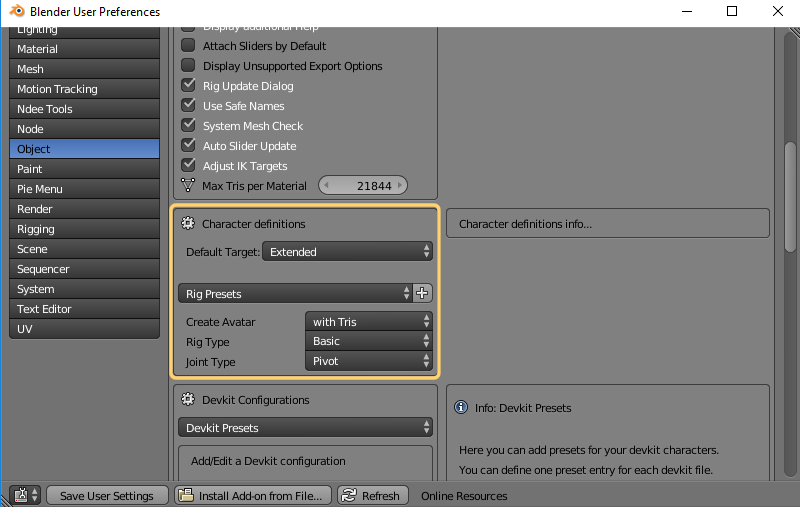Screen dimensions: 800x507
Task: Click the Blender logo in title bar
Action: [16, 11]
